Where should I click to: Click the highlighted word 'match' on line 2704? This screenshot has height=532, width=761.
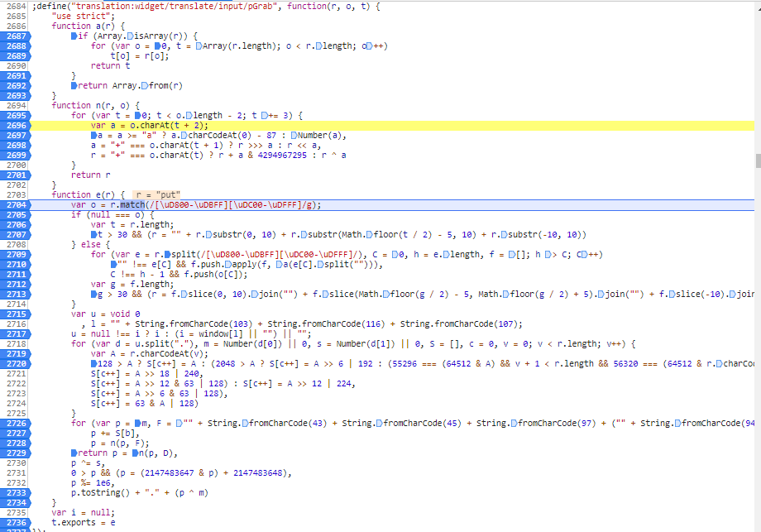(132, 205)
